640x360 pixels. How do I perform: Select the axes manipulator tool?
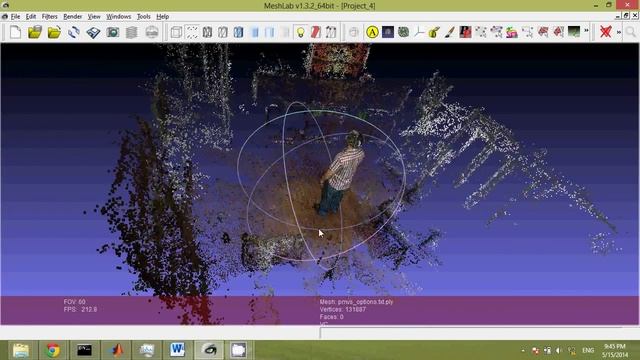pos(419,32)
